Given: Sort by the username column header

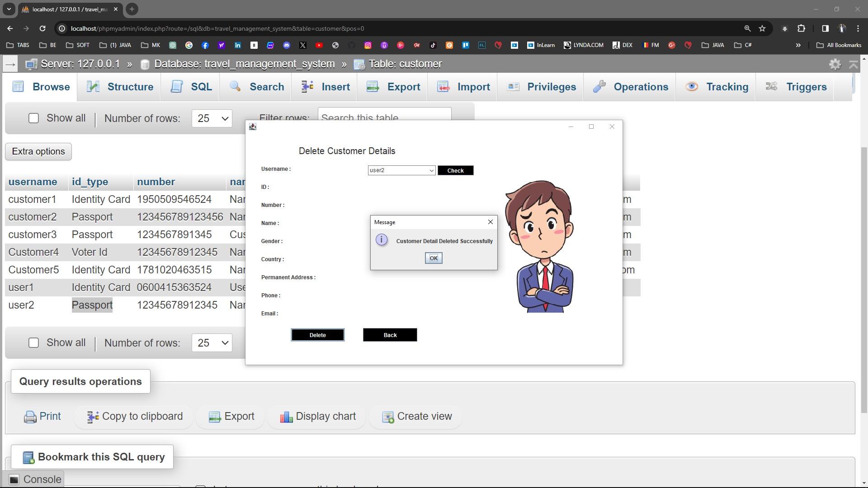Looking at the screenshot, I should (33, 182).
